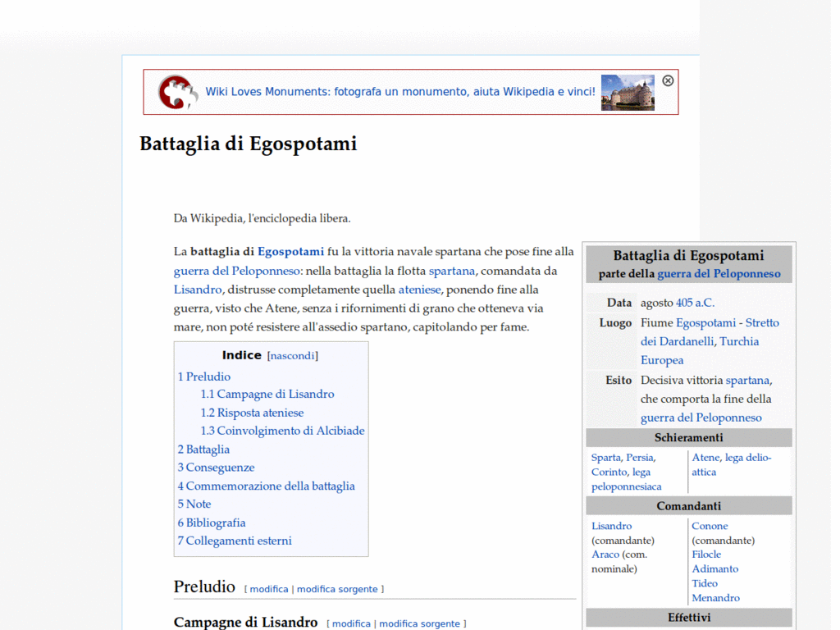This screenshot has width=840, height=630.
Task: Open Stretto dei Dardanelli link
Action: 710,332
